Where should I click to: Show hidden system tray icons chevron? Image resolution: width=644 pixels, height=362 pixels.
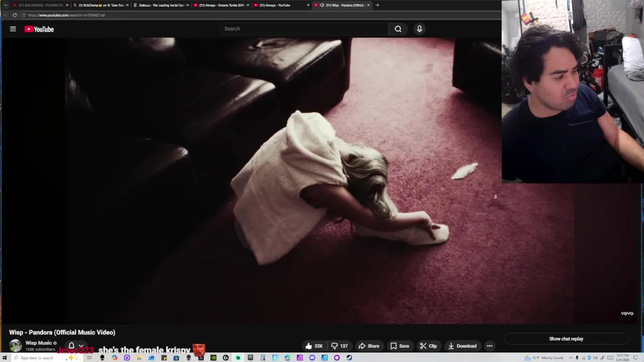pyautogui.click(x=571, y=357)
